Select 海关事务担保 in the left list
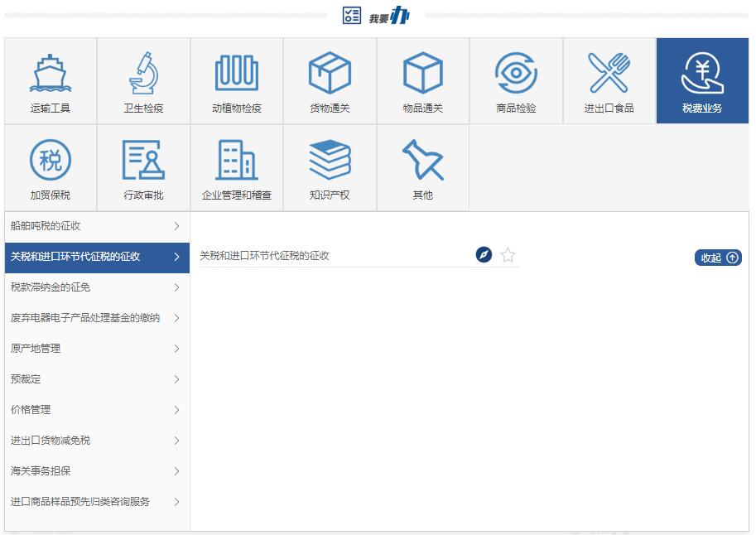 (96, 471)
